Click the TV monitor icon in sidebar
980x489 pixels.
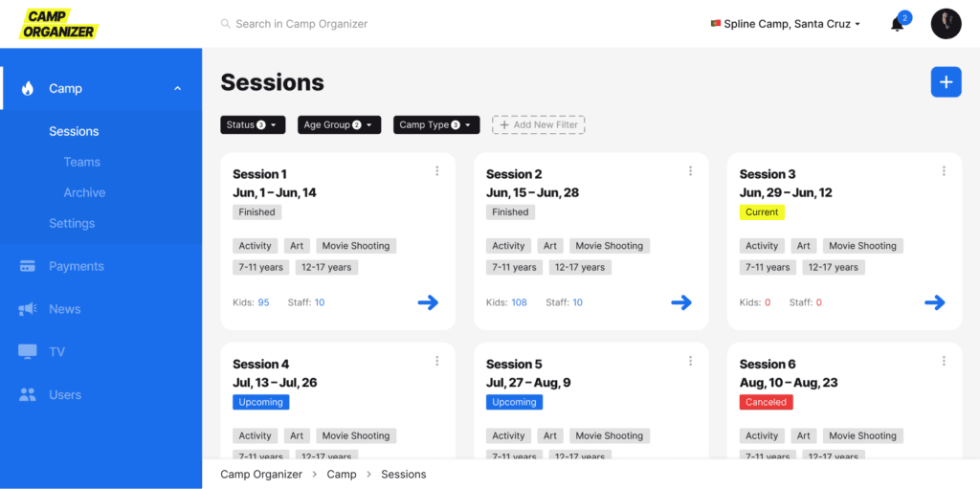(x=28, y=352)
